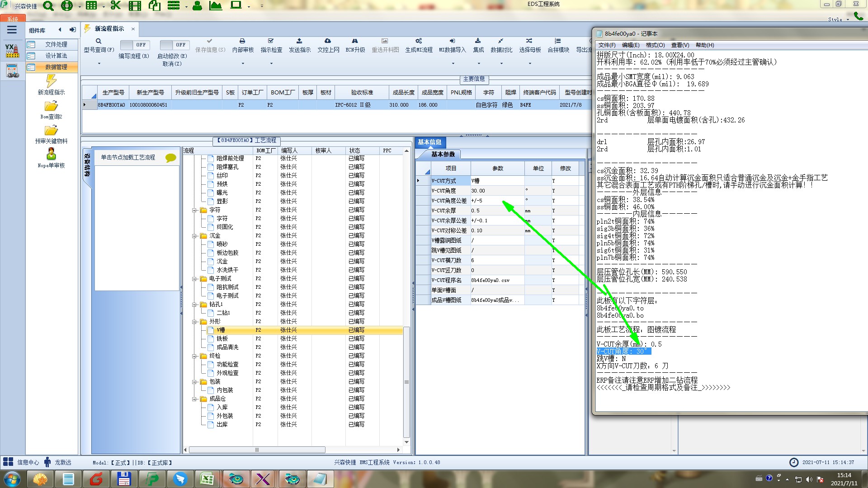This screenshot has width=868, height=488.
Task: Open 查看(V) menu in Notepad
Action: (680, 45)
